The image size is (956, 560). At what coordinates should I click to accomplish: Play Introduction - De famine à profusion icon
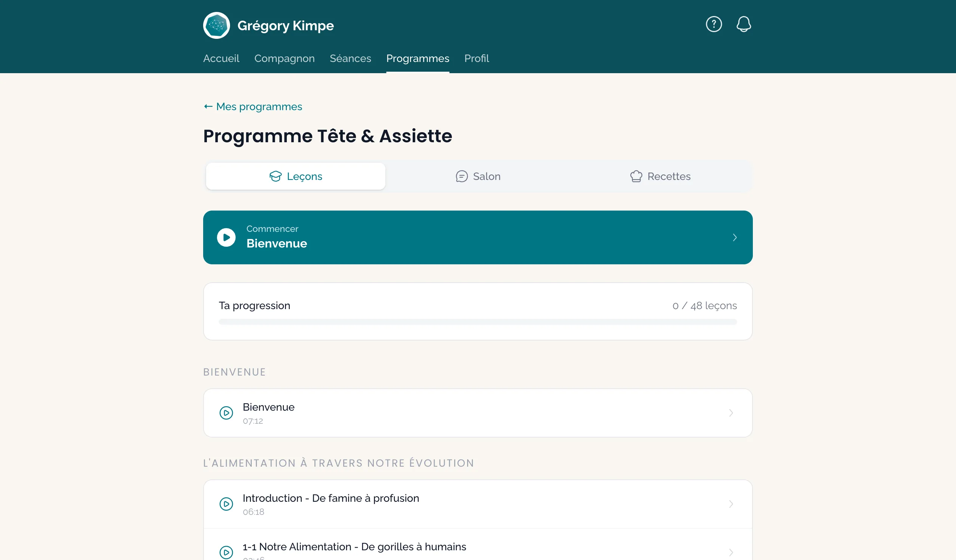pos(226,504)
